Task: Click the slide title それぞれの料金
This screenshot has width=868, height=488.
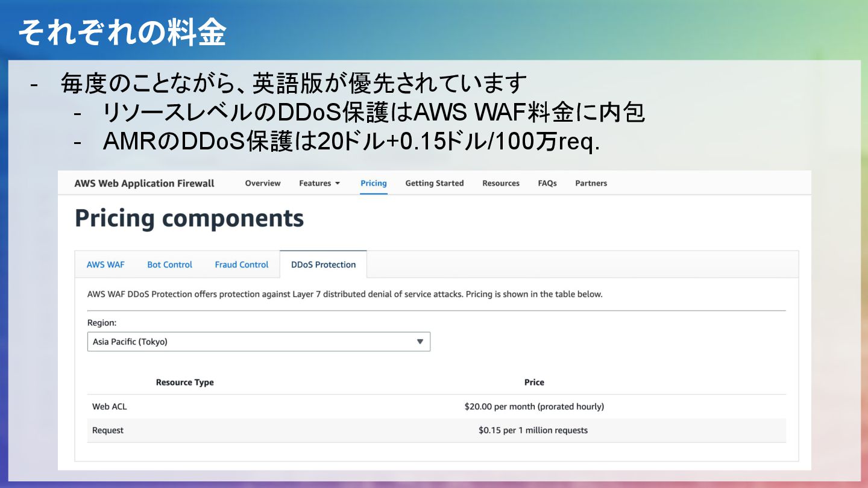Action: point(122,32)
